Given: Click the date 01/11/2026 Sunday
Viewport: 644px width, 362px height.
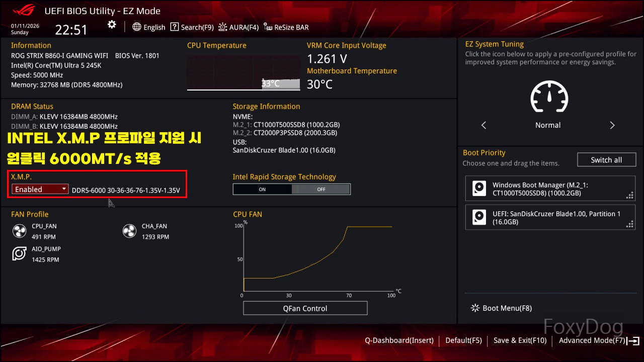Looking at the screenshot, I should point(25,28).
